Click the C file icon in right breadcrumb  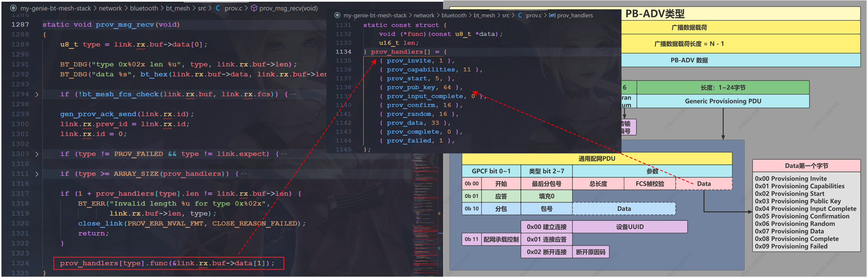[x=520, y=15]
